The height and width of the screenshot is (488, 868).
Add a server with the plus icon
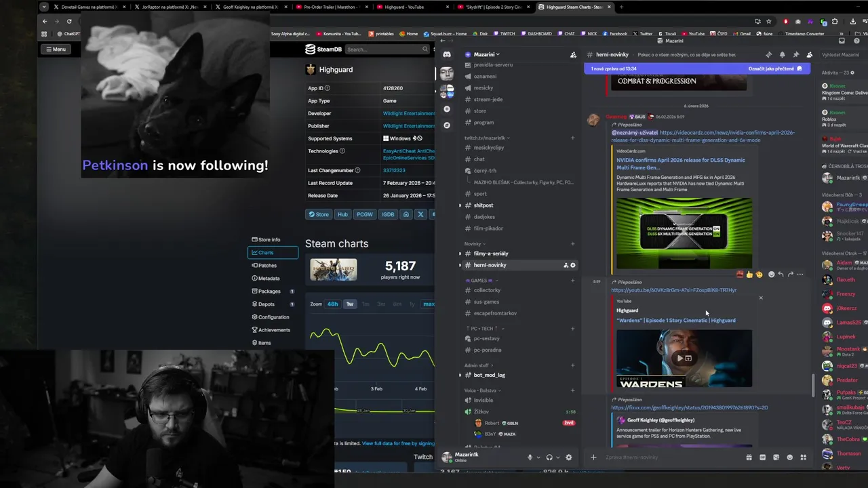[447, 108]
